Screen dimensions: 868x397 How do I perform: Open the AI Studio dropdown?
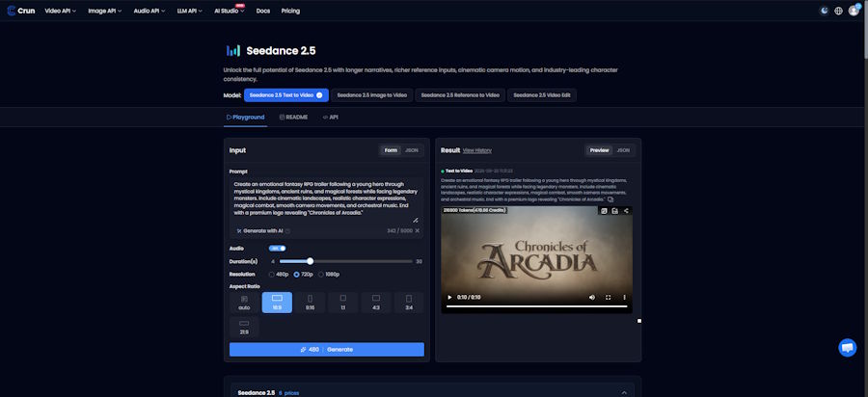(x=230, y=11)
